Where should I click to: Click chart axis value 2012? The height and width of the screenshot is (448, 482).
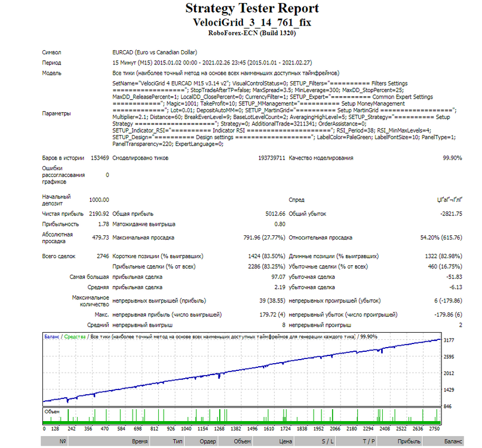[449, 373]
